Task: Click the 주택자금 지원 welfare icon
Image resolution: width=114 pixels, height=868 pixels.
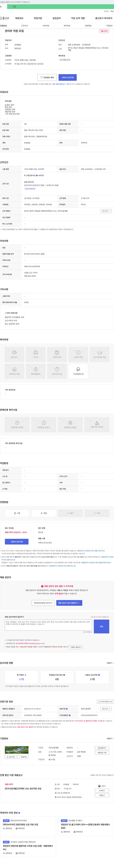Action: coord(14,371)
